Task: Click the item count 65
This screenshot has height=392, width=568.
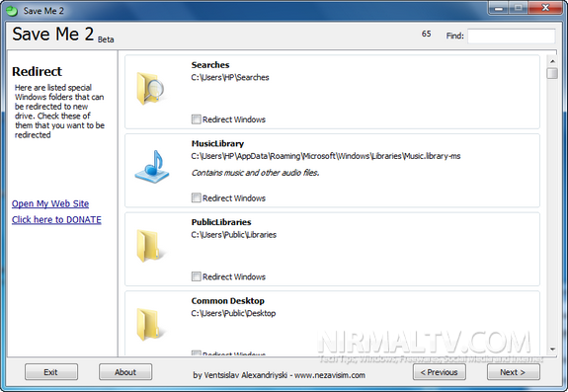Action: pyautogui.click(x=427, y=34)
